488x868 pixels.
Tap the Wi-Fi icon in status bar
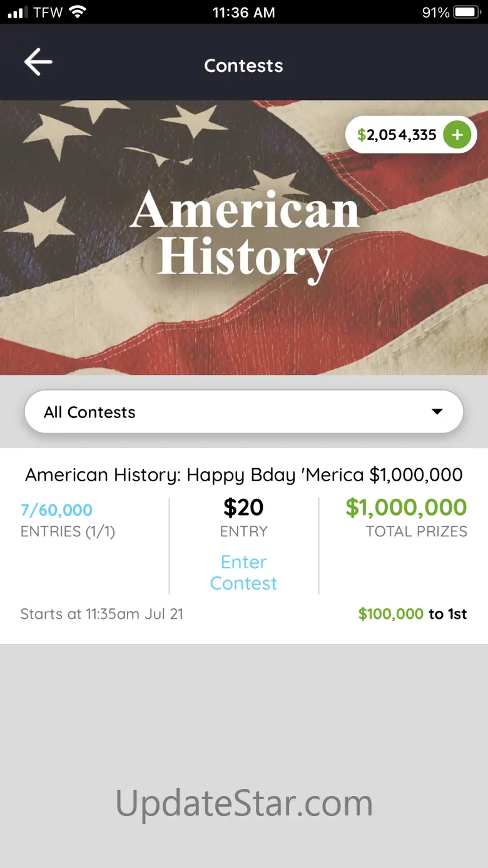[78, 12]
